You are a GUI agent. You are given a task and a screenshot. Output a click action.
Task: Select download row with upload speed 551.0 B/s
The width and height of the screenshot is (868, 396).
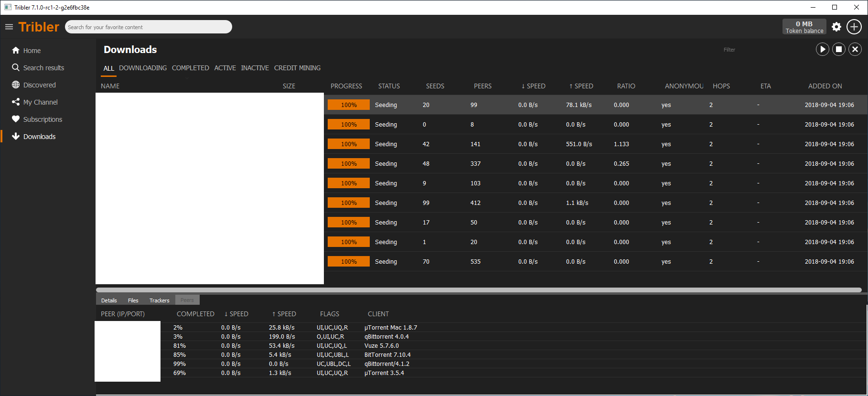[x=482, y=144]
